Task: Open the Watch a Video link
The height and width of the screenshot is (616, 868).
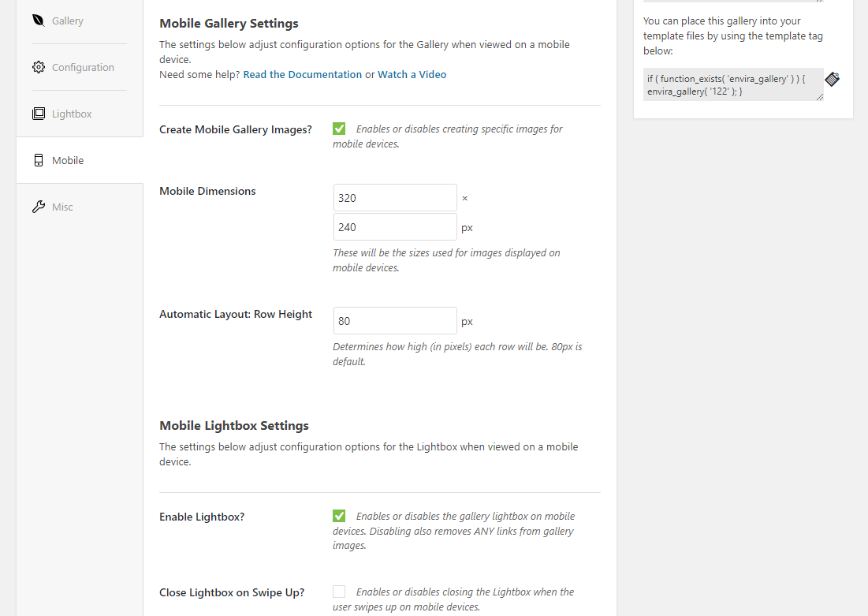Action: [412, 74]
